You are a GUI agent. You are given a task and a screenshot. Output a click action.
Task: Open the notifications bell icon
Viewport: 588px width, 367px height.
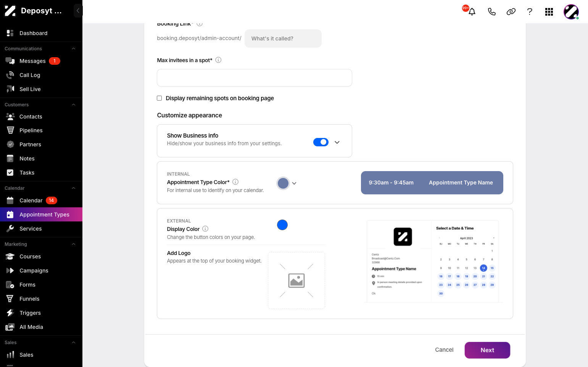pyautogui.click(x=472, y=12)
